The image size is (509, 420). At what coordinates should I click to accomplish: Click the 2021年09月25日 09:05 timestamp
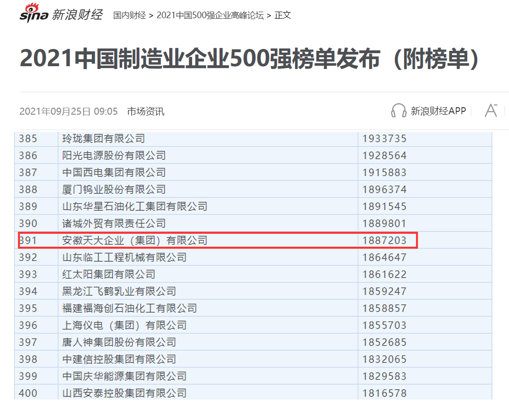click(69, 111)
